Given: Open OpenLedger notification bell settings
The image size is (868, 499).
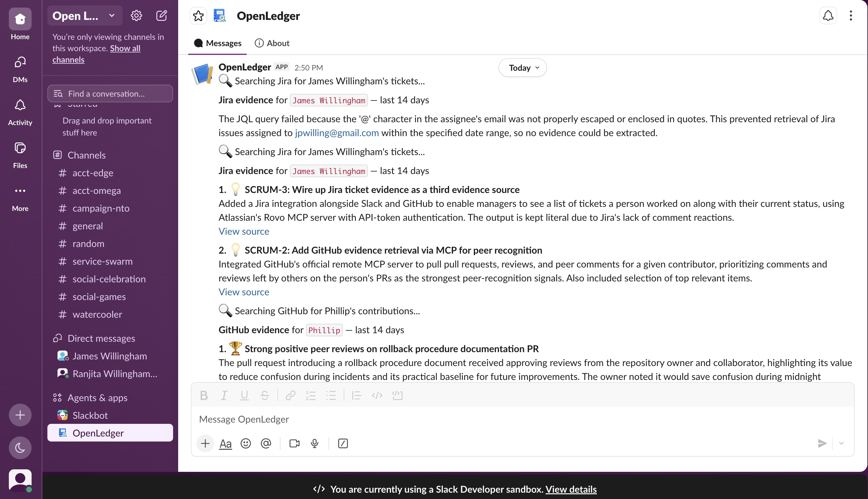Looking at the screenshot, I should click(x=828, y=16).
